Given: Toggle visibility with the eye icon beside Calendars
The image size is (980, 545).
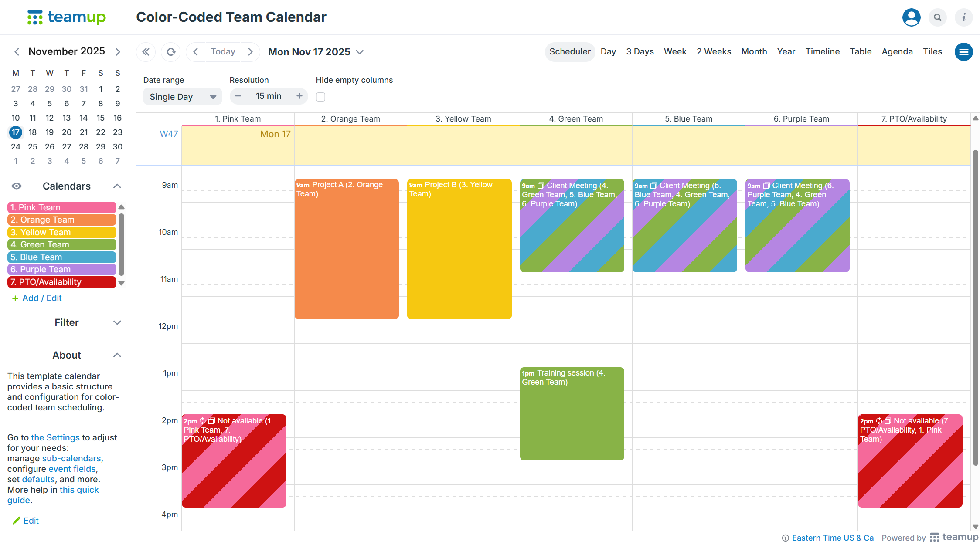Looking at the screenshot, I should click(16, 186).
